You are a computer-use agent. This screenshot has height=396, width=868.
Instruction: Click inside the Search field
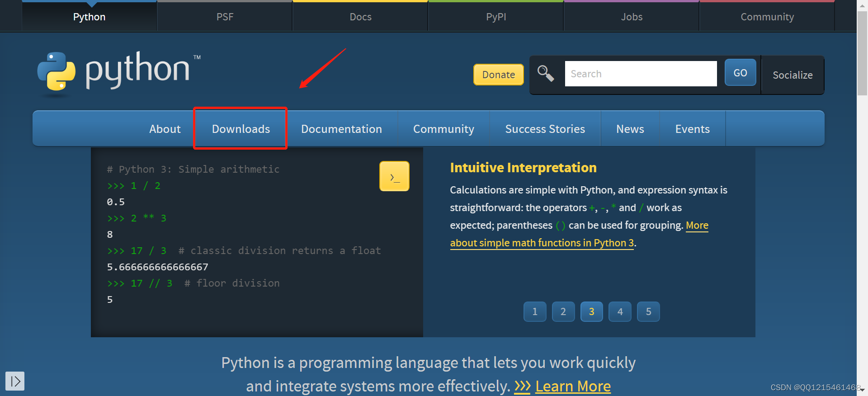(641, 74)
